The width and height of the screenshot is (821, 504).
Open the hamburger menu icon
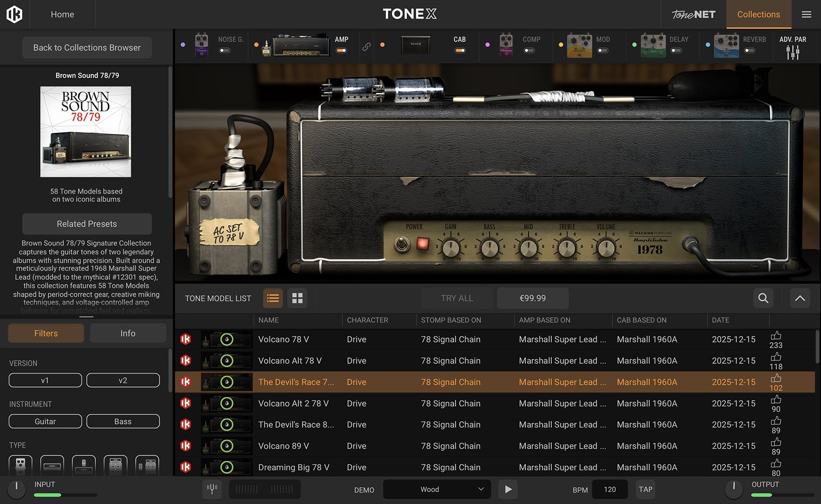pos(806,14)
